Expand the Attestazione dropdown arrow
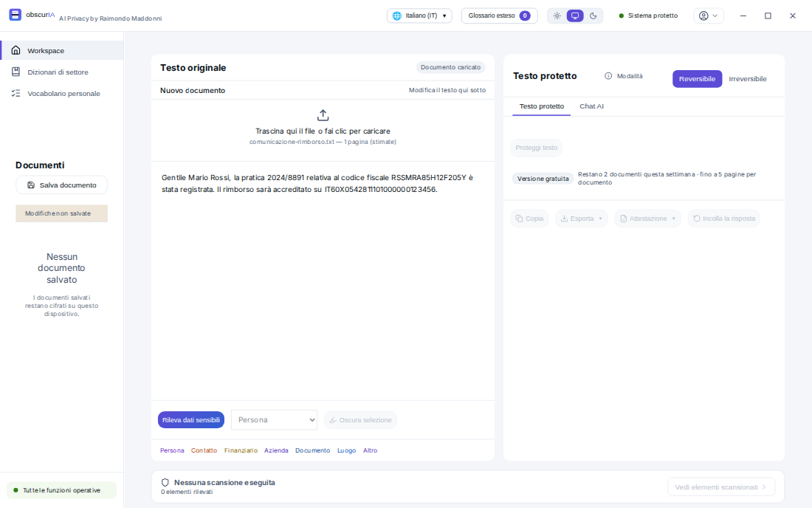Viewport: 812px width, 508px height. tap(673, 219)
